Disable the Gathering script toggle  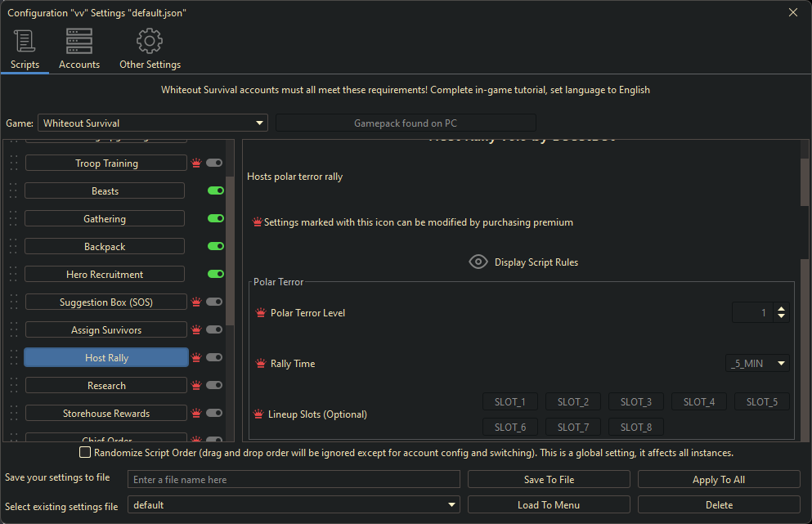click(x=216, y=218)
